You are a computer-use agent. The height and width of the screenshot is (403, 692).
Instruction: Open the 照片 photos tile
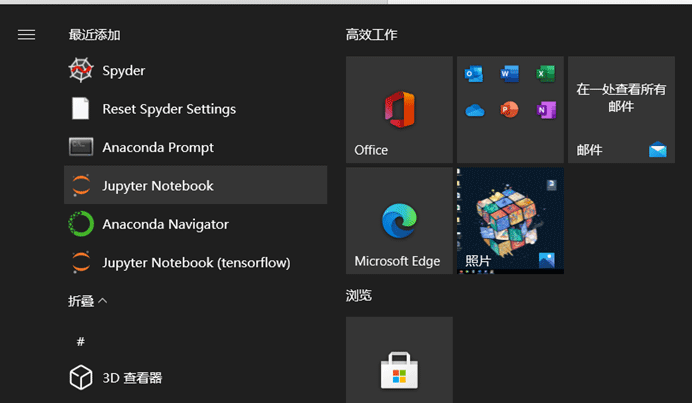(x=511, y=221)
